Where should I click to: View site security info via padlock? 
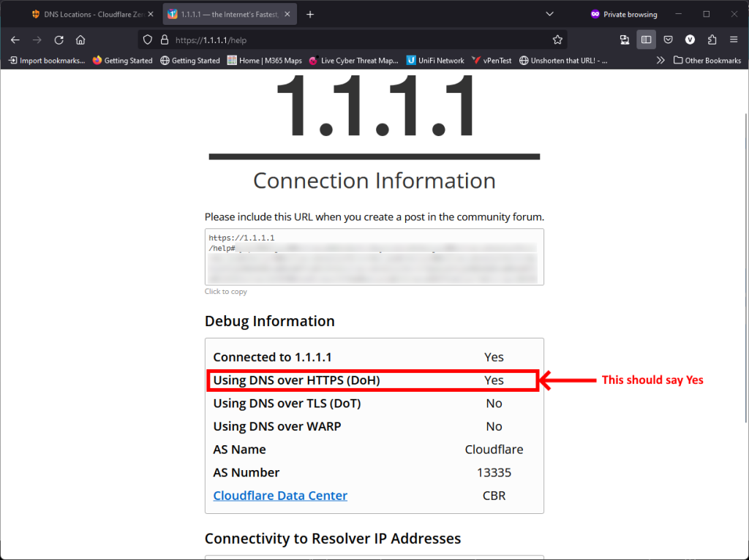(x=165, y=40)
